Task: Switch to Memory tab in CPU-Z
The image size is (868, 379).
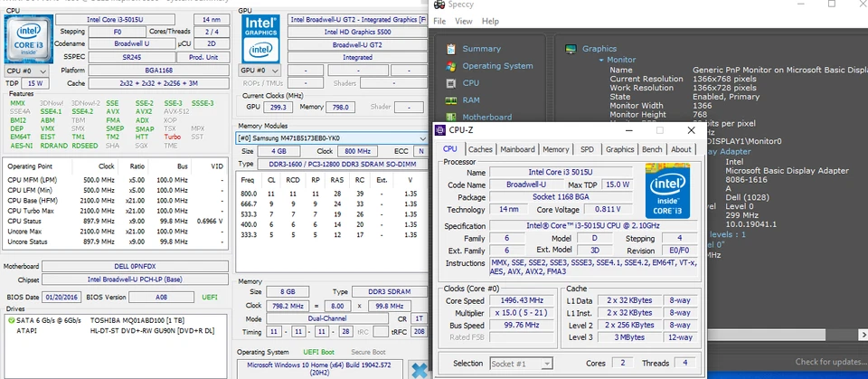Action: pyautogui.click(x=556, y=149)
